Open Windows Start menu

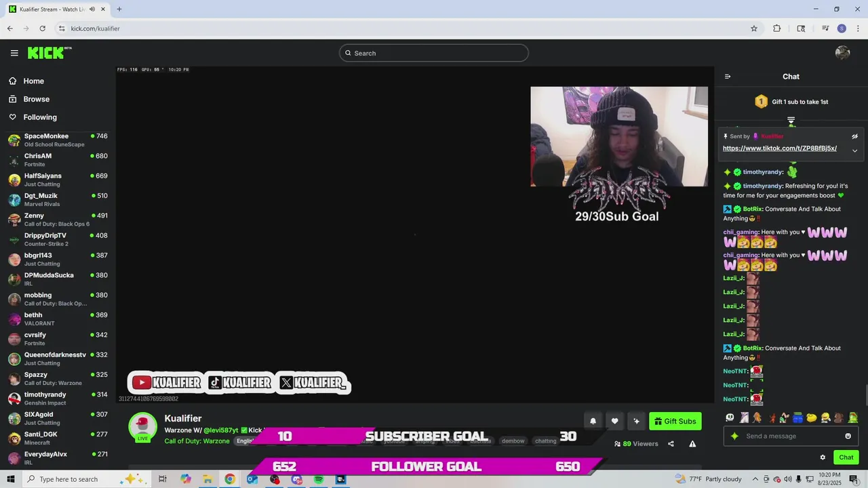[11, 479]
